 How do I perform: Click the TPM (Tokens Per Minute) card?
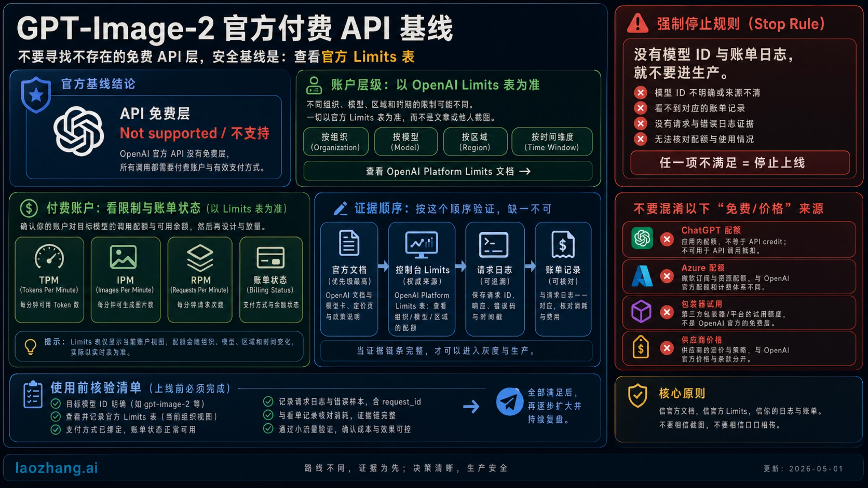point(49,279)
